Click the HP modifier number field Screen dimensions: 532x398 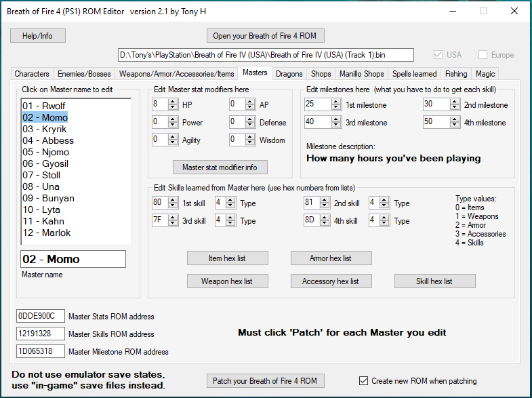tap(160, 104)
